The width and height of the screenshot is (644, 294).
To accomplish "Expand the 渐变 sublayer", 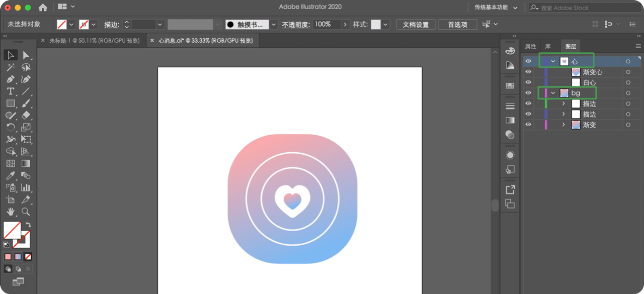I will 563,125.
